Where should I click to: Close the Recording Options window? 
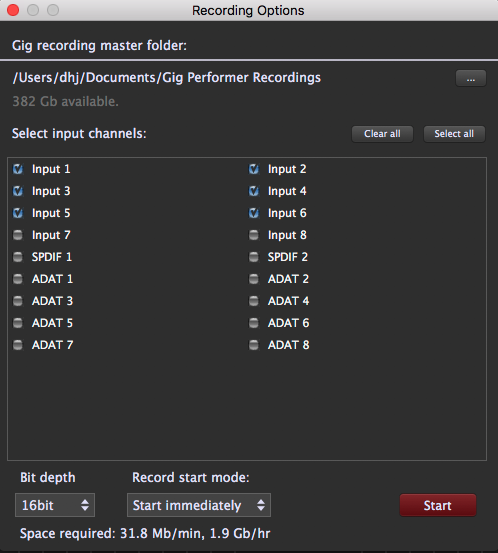tap(13, 10)
